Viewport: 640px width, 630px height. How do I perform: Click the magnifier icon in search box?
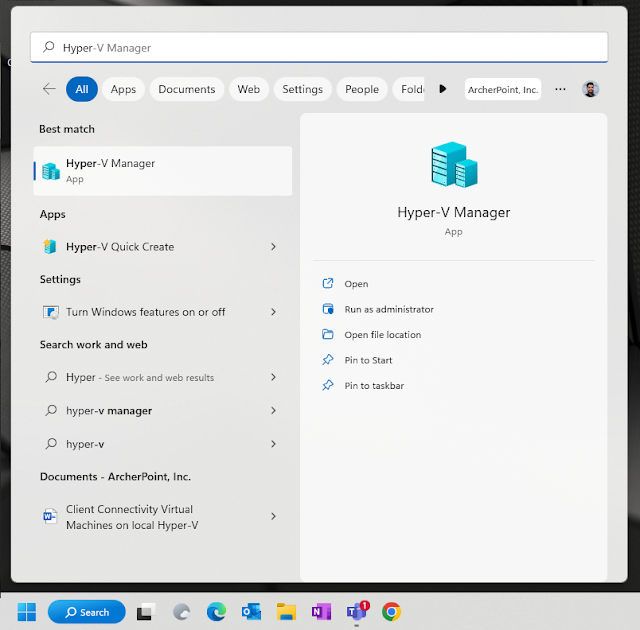click(x=49, y=47)
